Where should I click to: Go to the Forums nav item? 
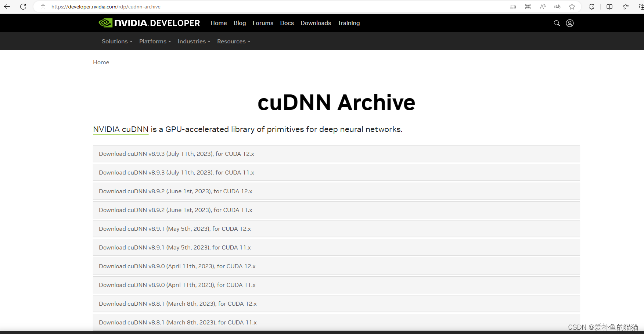pyautogui.click(x=263, y=23)
